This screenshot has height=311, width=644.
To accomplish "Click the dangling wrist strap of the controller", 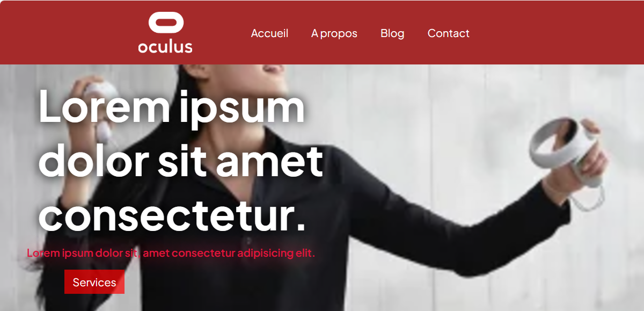I will pyautogui.click(x=588, y=196).
